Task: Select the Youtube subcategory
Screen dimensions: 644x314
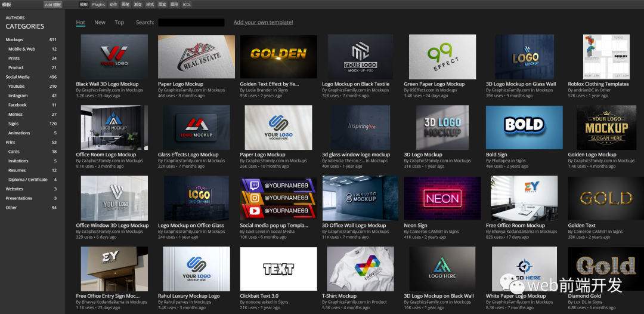Action: click(31, 87)
